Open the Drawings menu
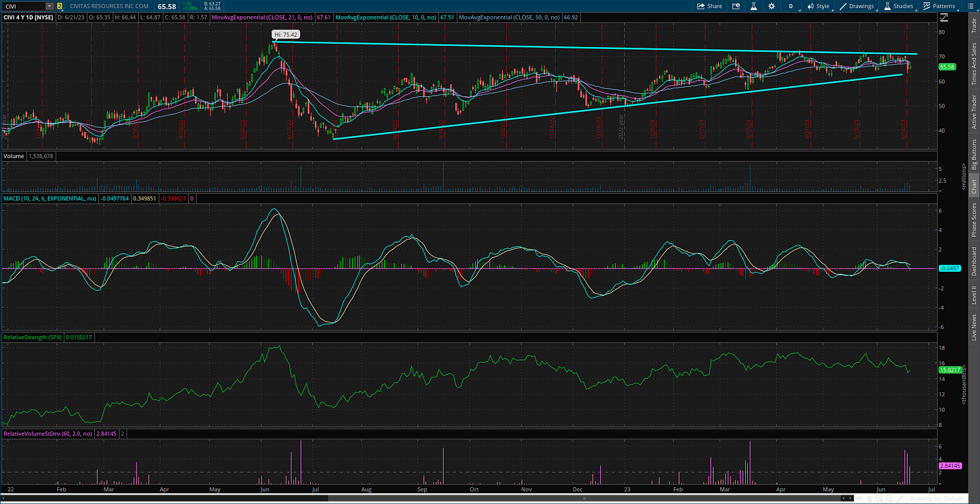Image resolution: width=980 pixels, height=504 pixels. pyautogui.click(x=857, y=6)
